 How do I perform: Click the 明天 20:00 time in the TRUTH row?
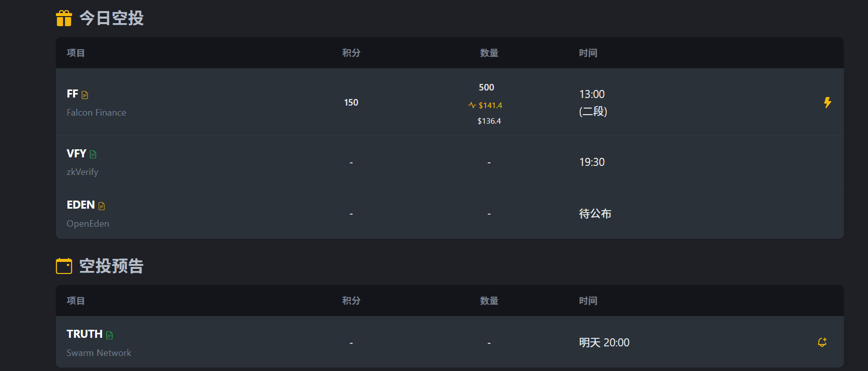tap(604, 343)
